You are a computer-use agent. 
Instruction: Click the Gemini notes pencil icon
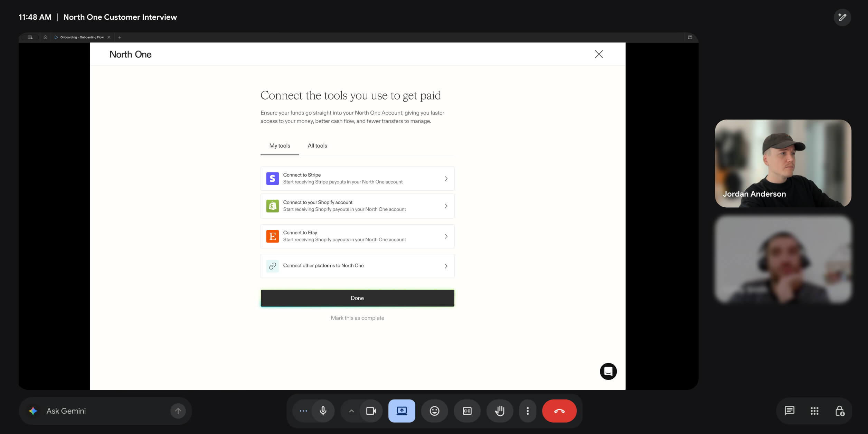tap(842, 17)
